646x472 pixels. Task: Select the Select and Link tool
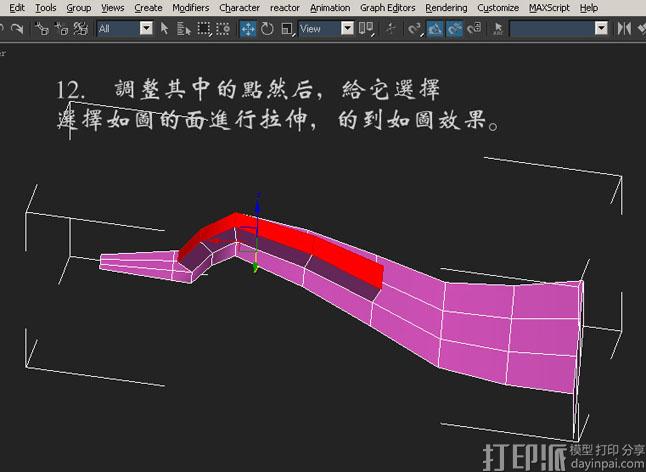(x=42, y=29)
